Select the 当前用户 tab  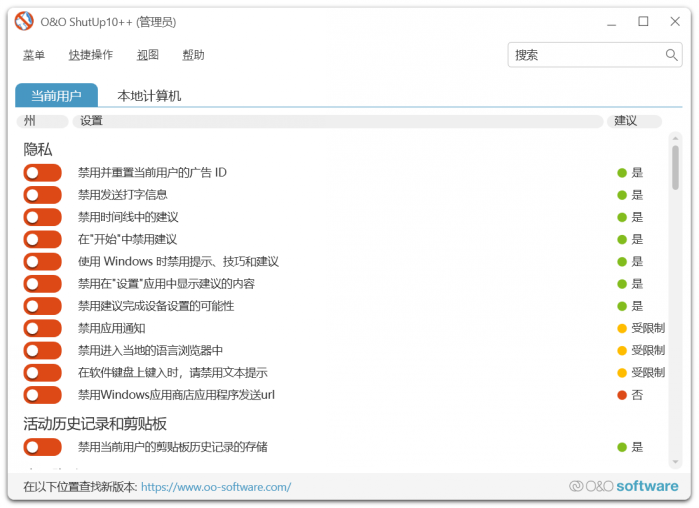click(56, 95)
